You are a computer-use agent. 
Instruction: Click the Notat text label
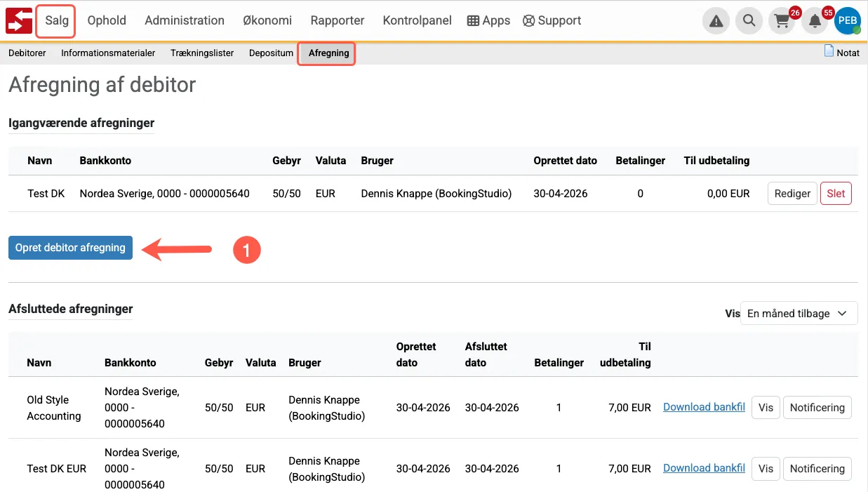[x=848, y=53]
